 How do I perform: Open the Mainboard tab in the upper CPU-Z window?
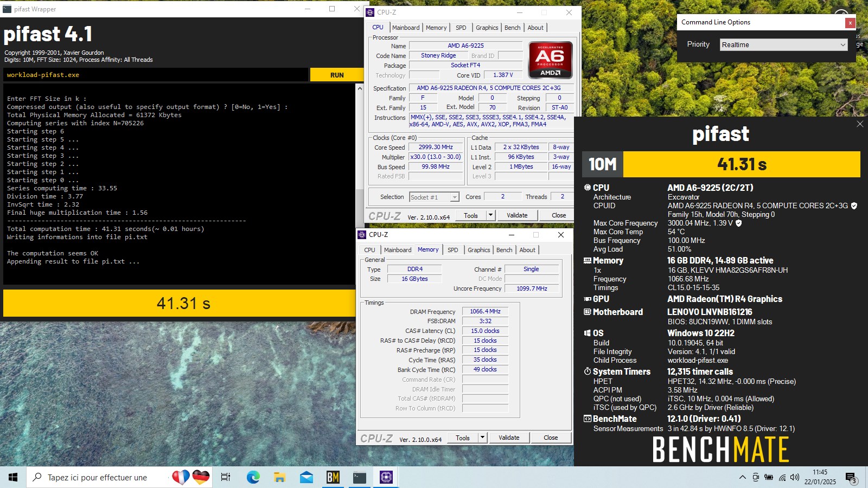[406, 28]
